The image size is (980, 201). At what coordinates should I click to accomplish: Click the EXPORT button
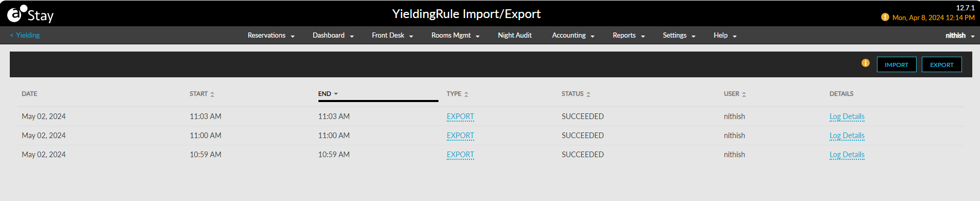pyautogui.click(x=941, y=64)
